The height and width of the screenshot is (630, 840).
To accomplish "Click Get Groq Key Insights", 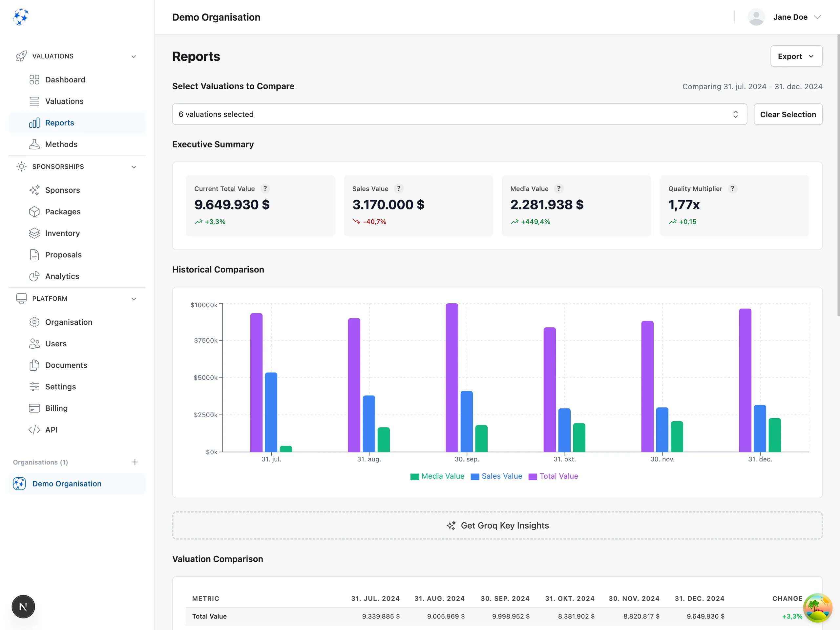I will pos(497,526).
